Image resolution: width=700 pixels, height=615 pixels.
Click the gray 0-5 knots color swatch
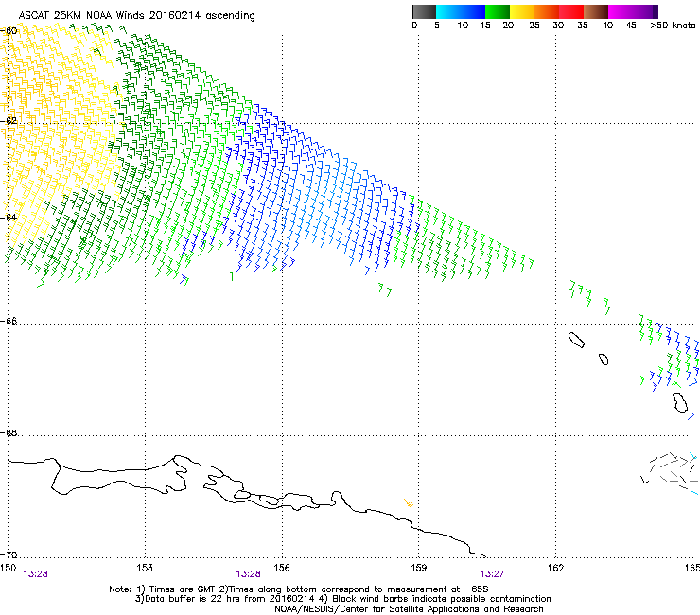pos(424,11)
